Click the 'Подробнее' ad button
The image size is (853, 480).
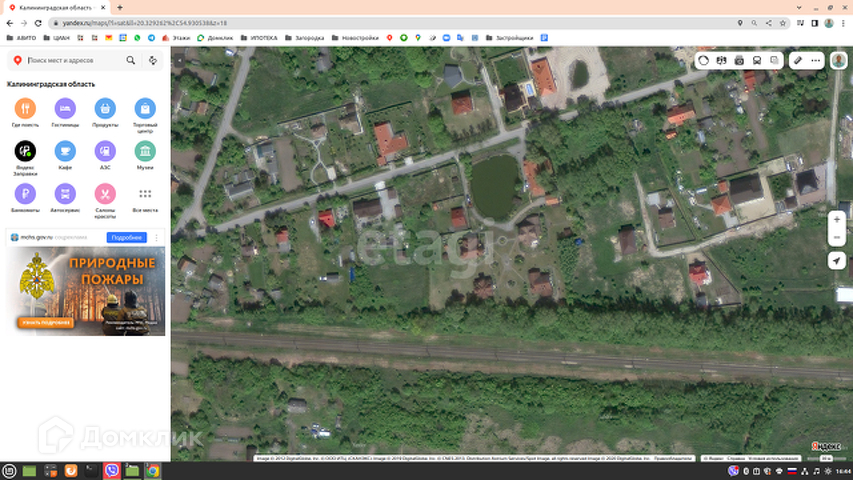[x=126, y=237]
